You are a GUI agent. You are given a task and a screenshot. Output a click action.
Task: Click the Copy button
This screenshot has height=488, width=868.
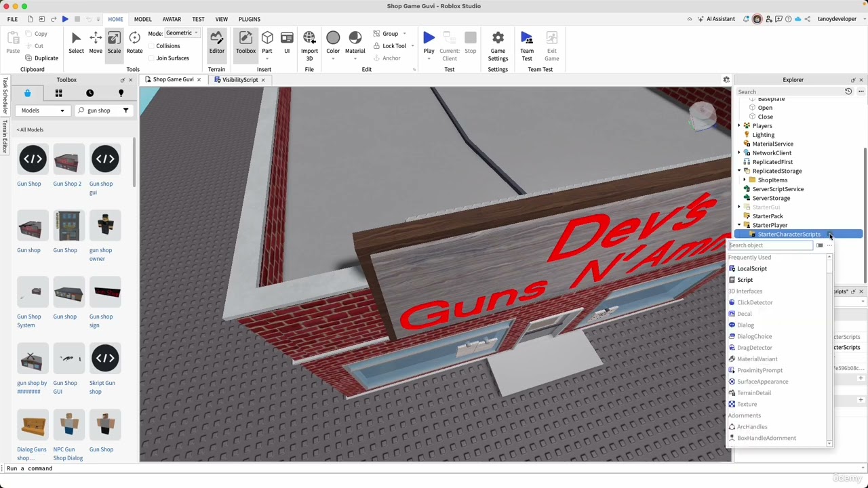tap(36, 34)
